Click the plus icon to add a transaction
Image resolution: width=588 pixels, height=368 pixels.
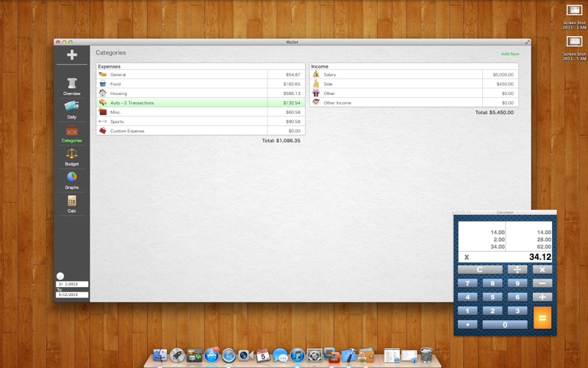pyautogui.click(x=72, y=54)
